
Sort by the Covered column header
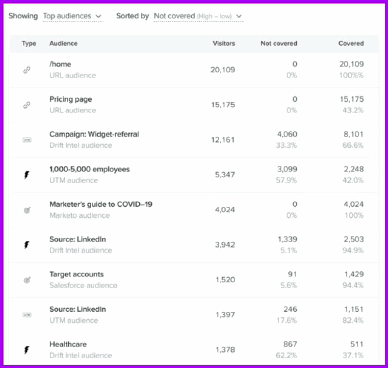point(351,43)
